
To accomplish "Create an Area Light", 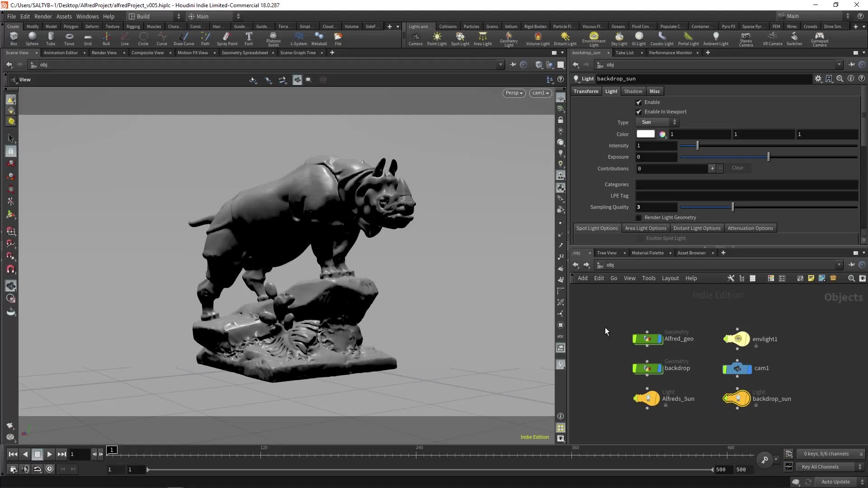I will pyautogui.click(x=482, y=39).
